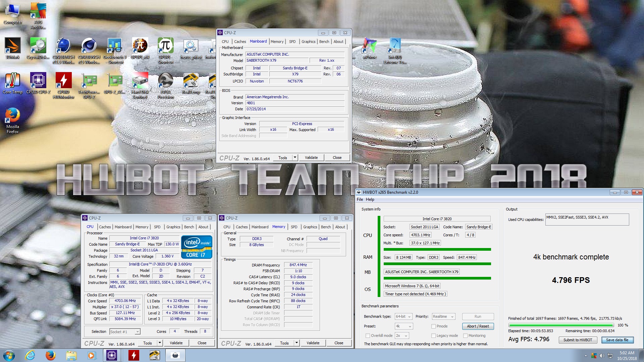Show hidden tray icons arrow
Screen dimensions: 644x362
pos(586,356)
